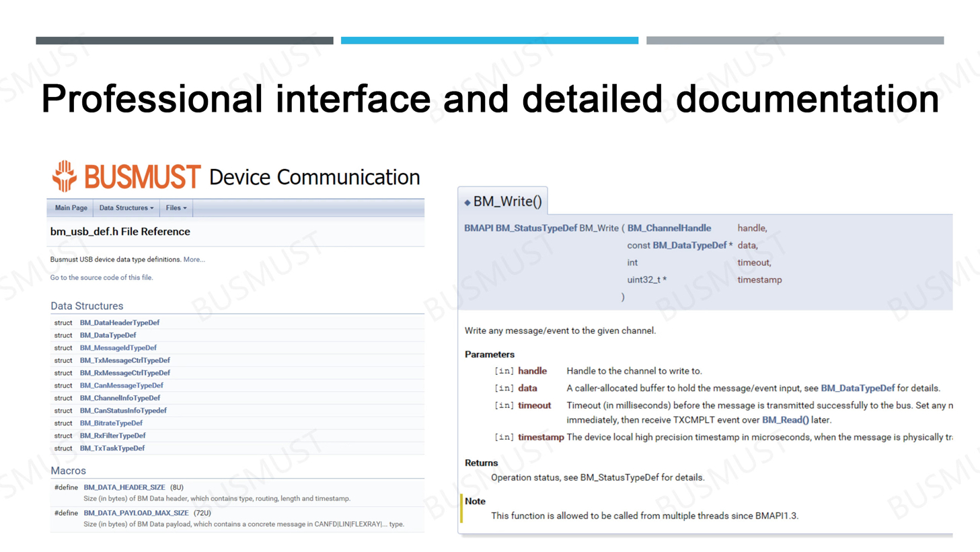The height and width of the screenshot is (552, 980).
Task: Follow the BM_Read() link in timeout description
Action: [785, 420]
